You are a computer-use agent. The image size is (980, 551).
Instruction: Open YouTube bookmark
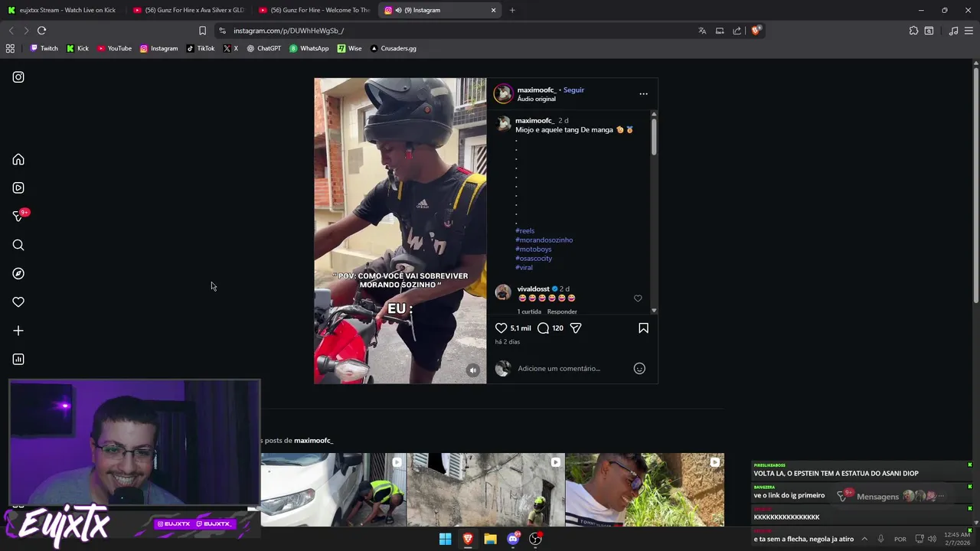114,48
